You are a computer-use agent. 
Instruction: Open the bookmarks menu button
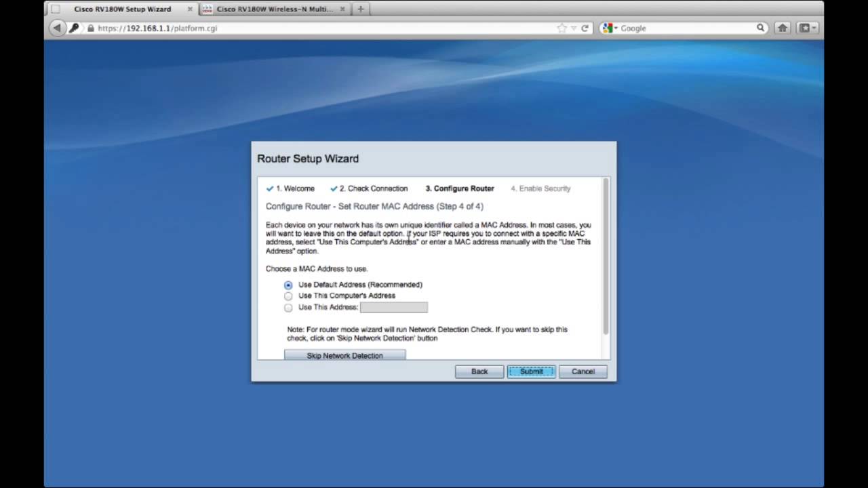click(x=807, y=28)
